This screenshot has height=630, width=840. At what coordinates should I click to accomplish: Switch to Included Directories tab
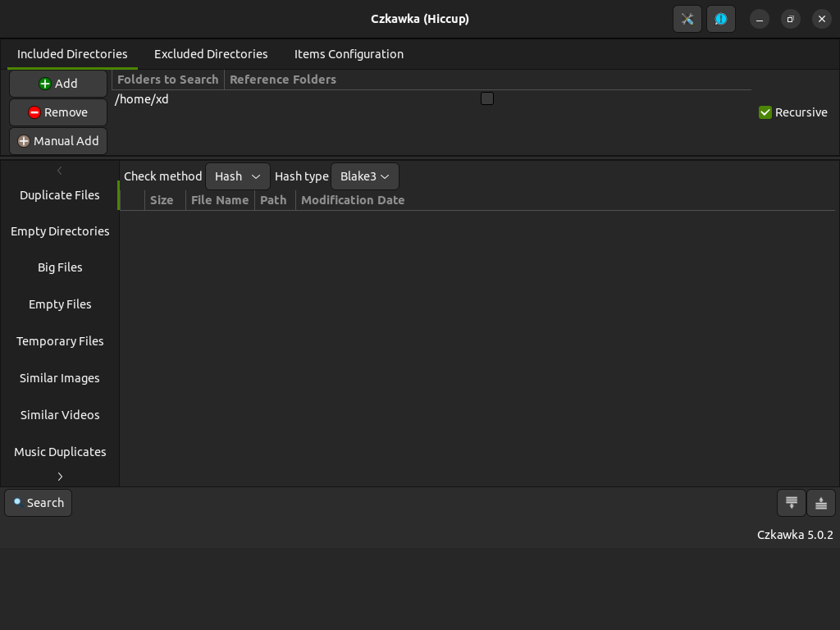72,54
